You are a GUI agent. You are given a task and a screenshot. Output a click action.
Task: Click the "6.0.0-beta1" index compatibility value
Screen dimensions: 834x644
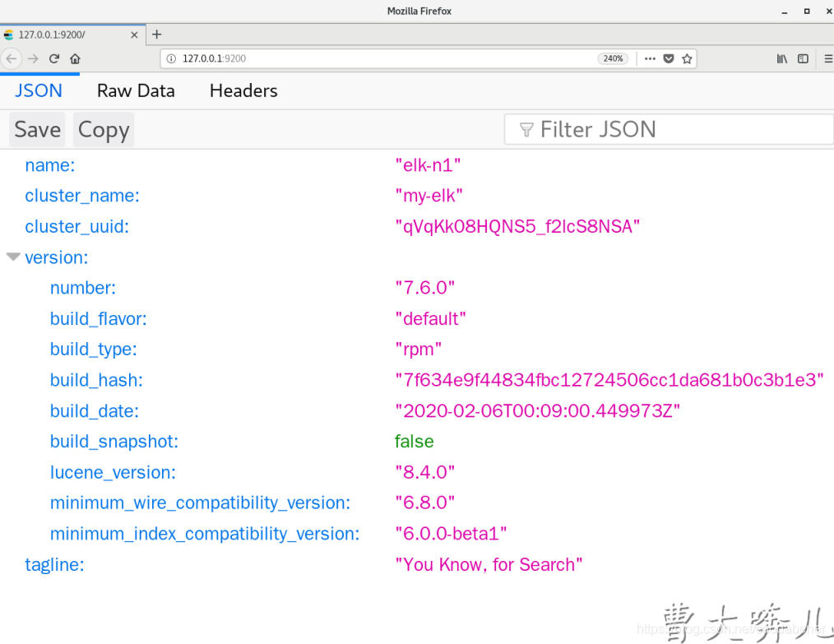coord(451,534)
